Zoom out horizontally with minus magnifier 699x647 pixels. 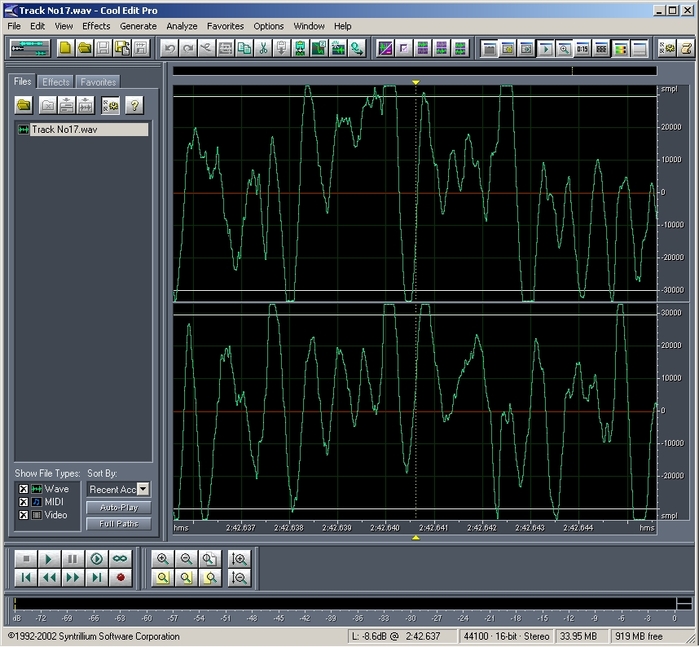tap(186, 559)
